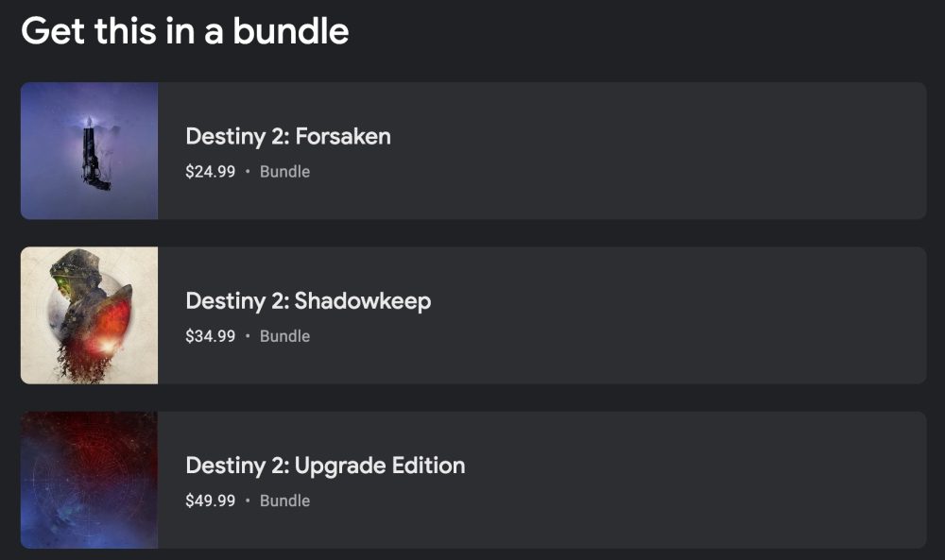Viewport: 945px width, 560px height.
Task: Open the Destiny 2: Shadowkeep cover art
Action: pyautogui.click(x=89, y=315)
